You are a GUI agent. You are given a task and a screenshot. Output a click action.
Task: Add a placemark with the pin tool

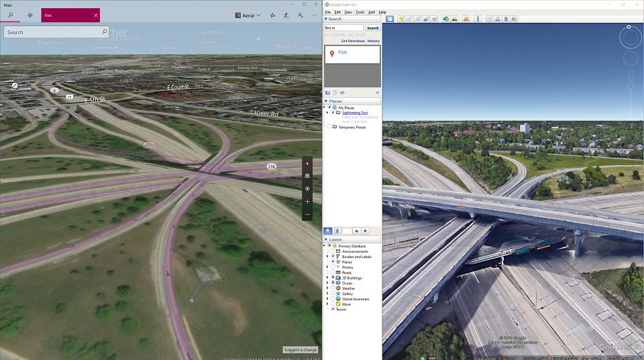401,19
